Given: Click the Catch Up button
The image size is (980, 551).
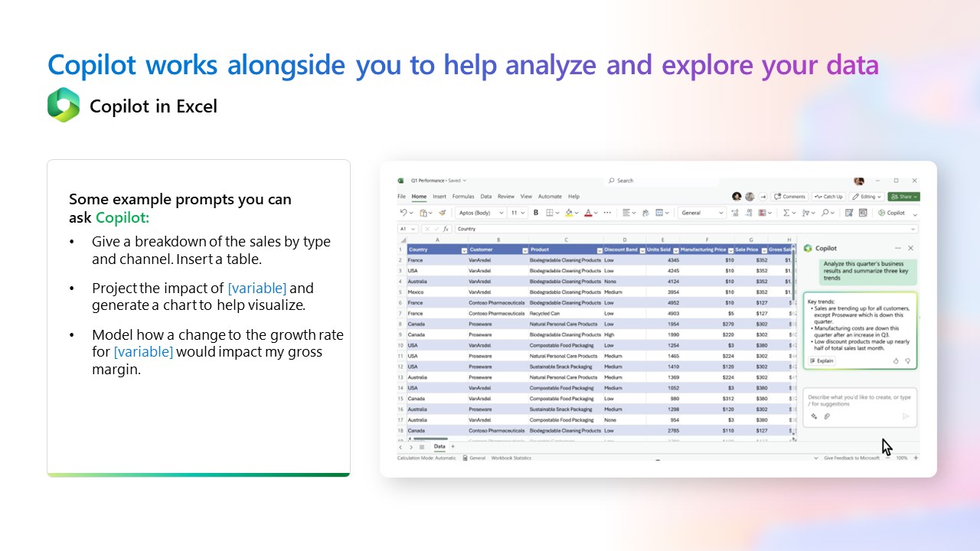Looking at the screenshot, I should tap(828, 197).
